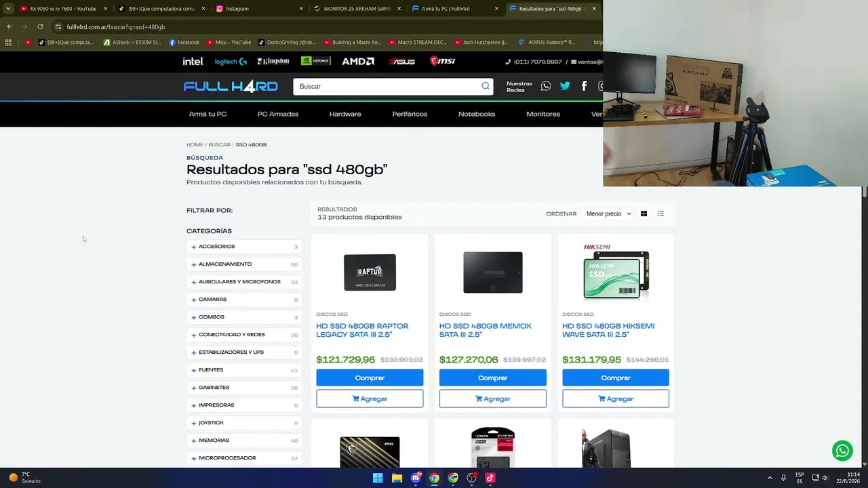Viewport: 868px width, 488px height.
Task: Open the Facebook icon in the site header
Action: click(584, 86)
